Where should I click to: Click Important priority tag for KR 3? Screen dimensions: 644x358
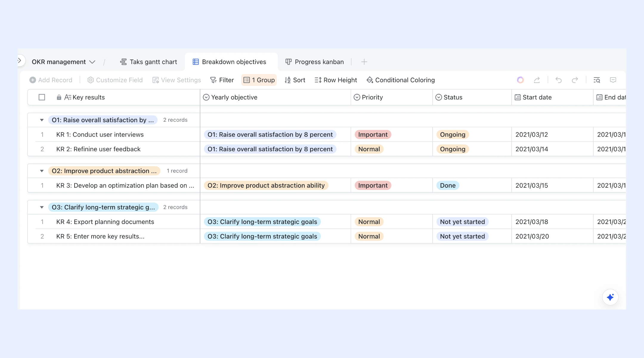pyautogui.click(x=373, y=186)
